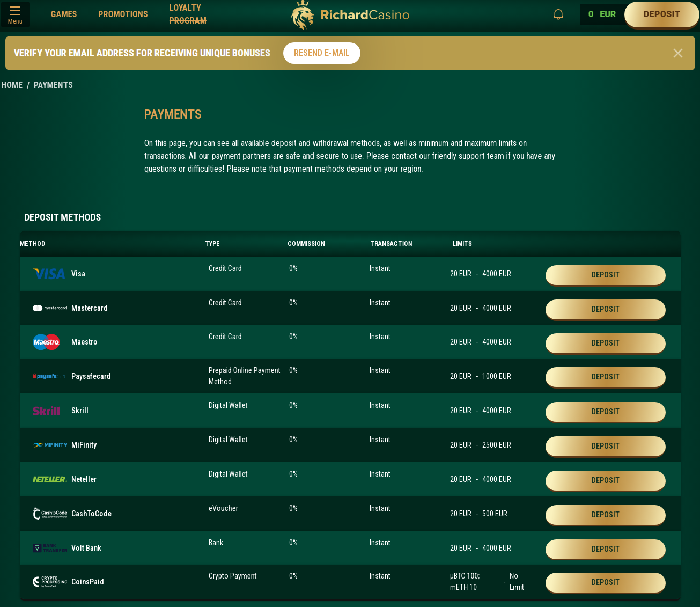Click the CashtoCode logo icon

point(49,514)
